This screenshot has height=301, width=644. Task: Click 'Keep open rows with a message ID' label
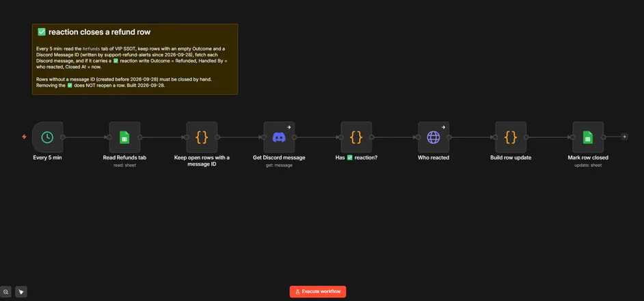click(202, 161)
